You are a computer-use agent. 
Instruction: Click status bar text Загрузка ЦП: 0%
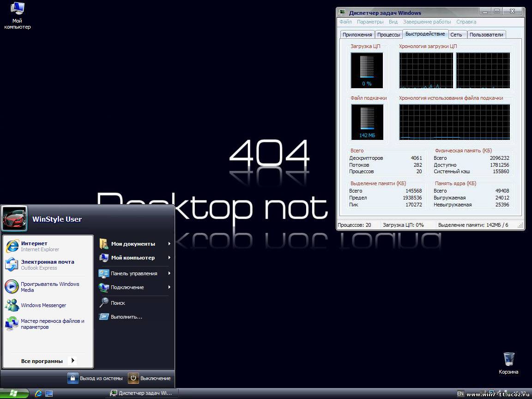pyautogui.click(x=403, y=224)
